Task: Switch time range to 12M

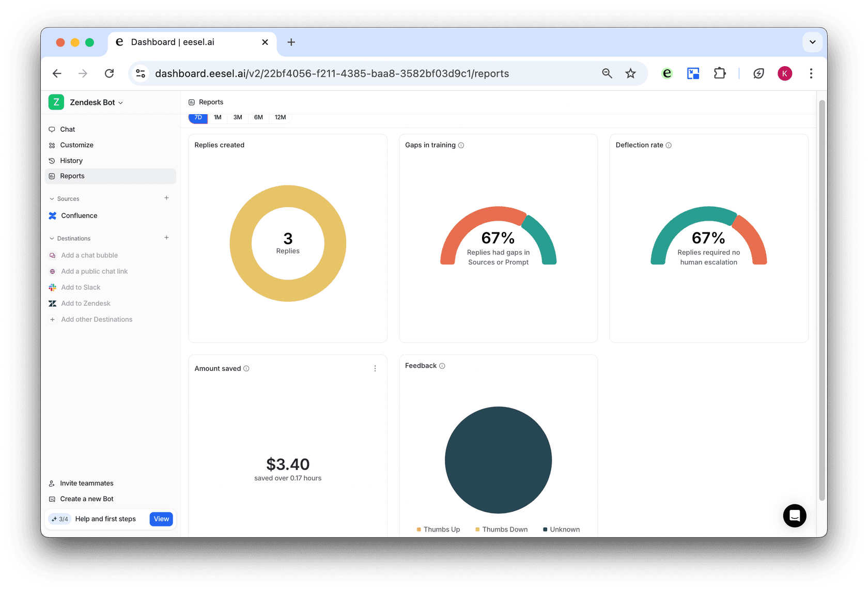Action: point(280,117)
